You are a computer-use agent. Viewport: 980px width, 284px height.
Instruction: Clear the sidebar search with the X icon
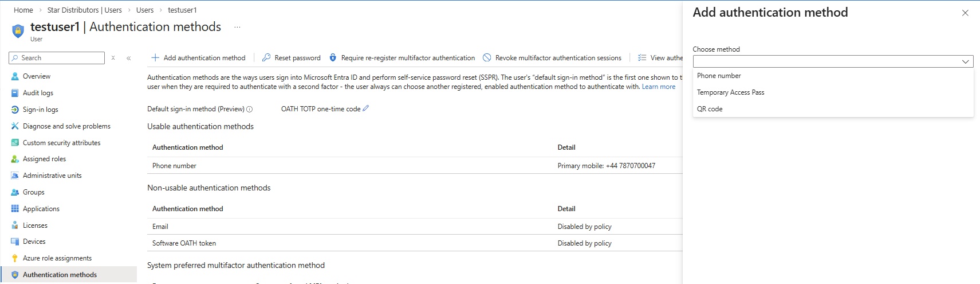113,58
